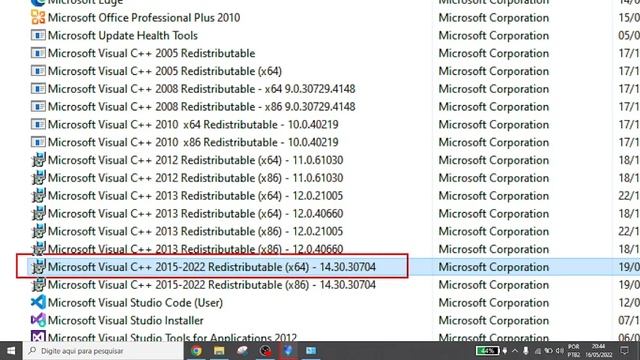Click icon of Visual C++ 2013 (x64) 12.0.21005

(38, 196)
